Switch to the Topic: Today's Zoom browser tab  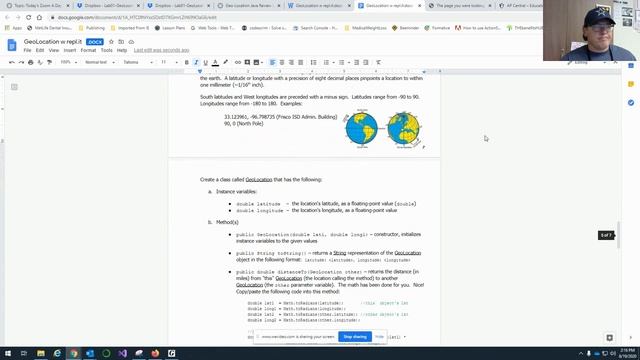click(38, 6)
